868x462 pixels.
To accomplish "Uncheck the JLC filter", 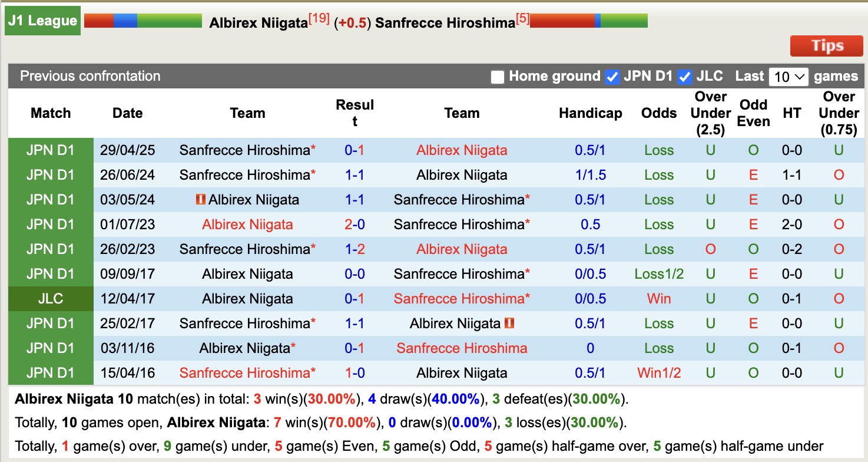I will [x=685, y=76].
